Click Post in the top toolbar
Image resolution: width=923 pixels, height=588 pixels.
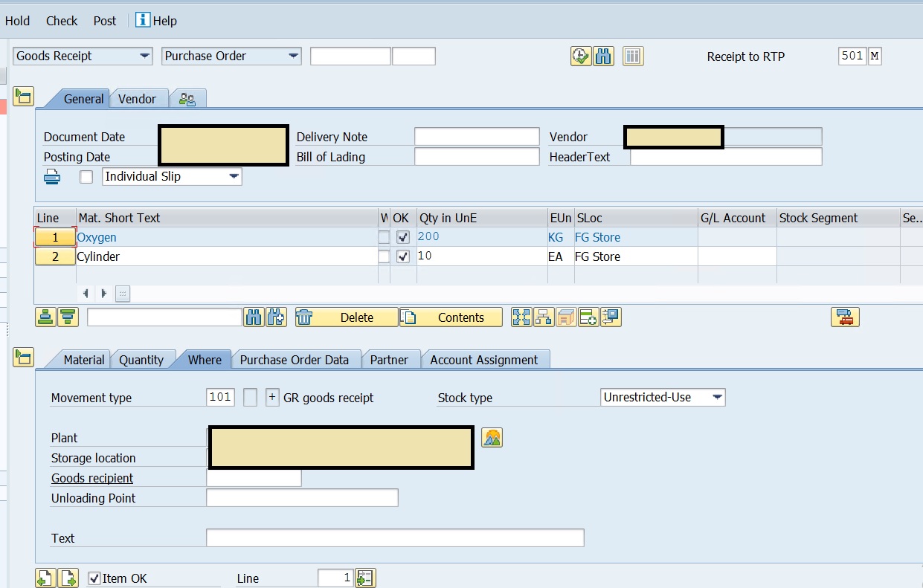pyautogui.click(x=105, y=21)
